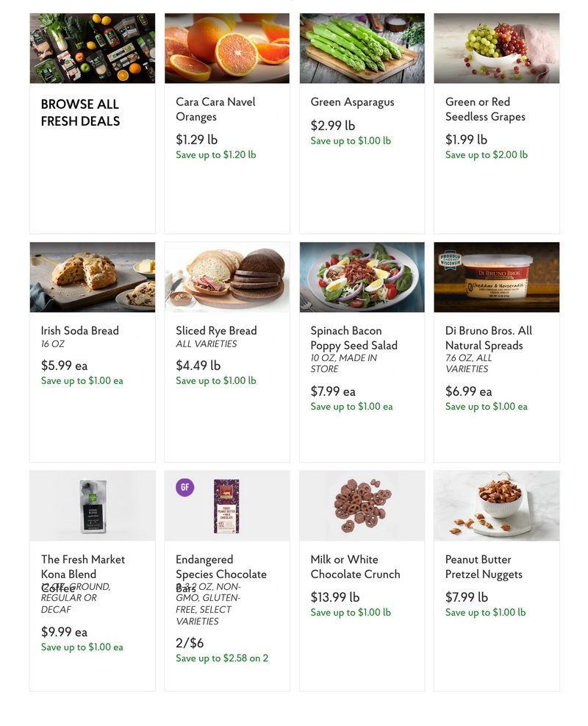This screenshot has height=726, width=588.
Task: Click Save up to $2.00 lb grapes offer
Action: [x=487, y=154]
